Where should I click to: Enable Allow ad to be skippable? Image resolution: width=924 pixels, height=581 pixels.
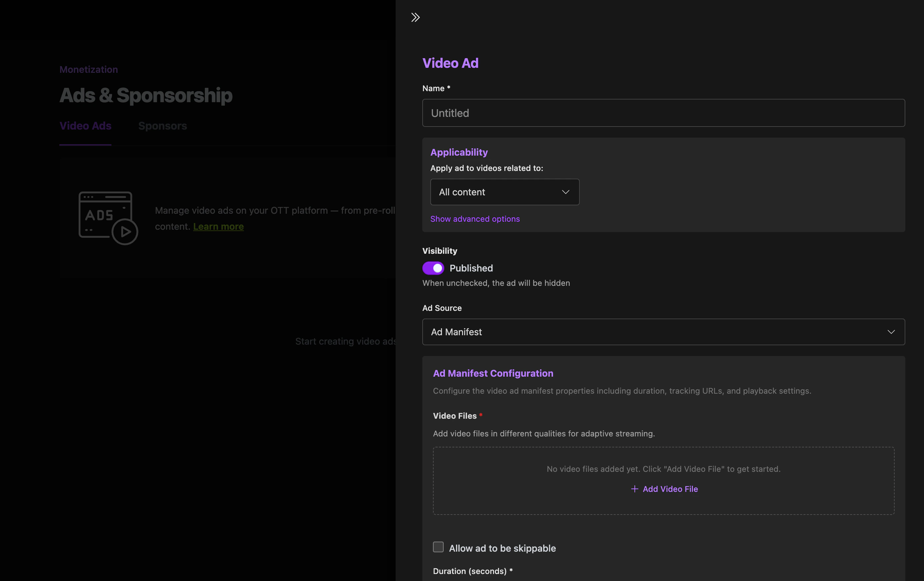(438, 547)
